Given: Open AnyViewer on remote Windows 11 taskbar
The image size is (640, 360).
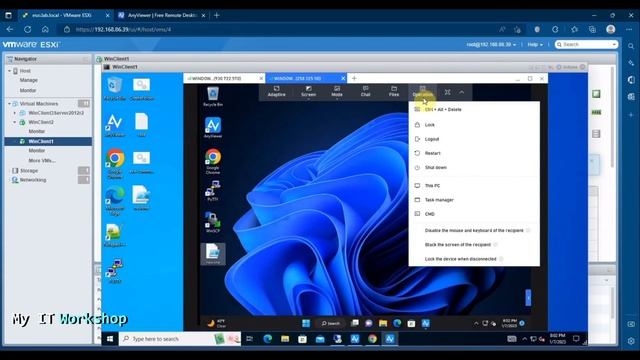Looking at the screenshot, I should [x=426, y=323].
